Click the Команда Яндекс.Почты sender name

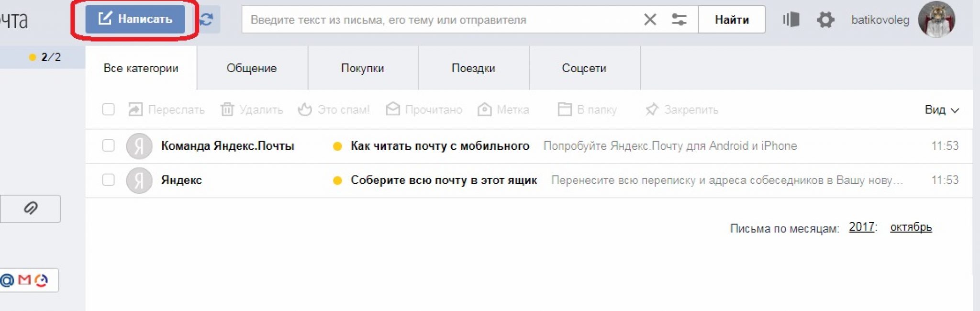click(x=228, y=146)
